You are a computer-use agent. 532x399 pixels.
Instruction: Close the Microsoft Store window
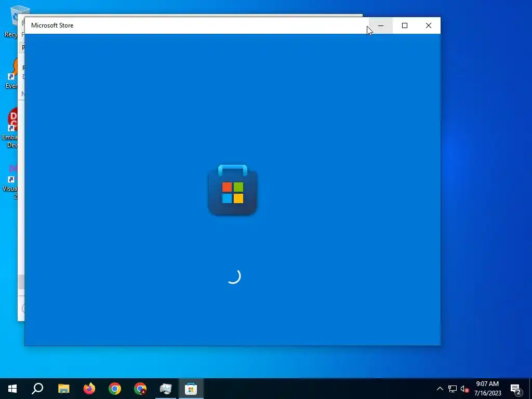(429, 25)
